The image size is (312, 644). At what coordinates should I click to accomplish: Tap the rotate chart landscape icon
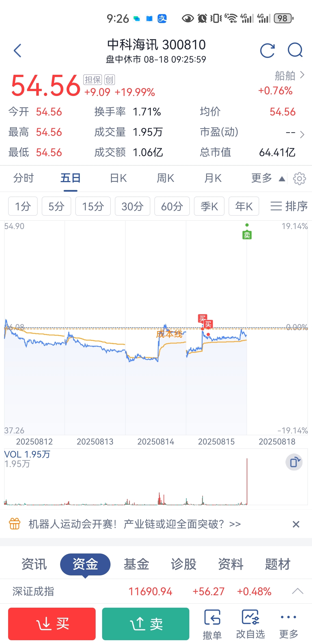(294, 462)
